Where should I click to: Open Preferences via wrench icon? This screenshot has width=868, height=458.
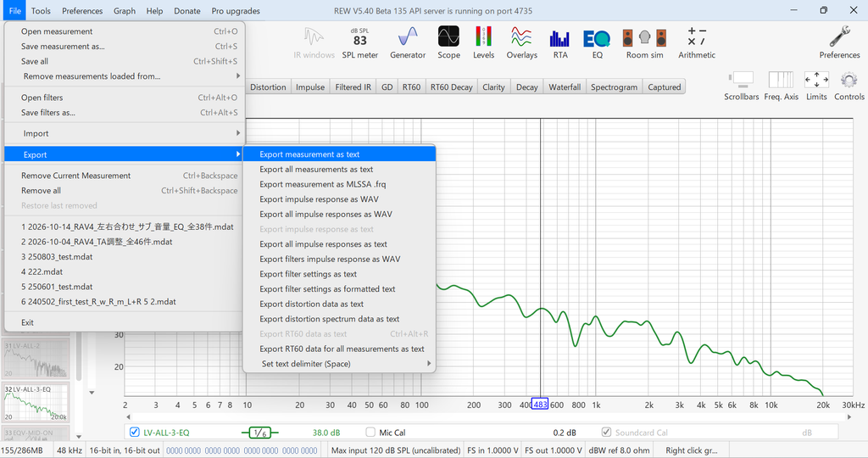click(x=839, y=43)
